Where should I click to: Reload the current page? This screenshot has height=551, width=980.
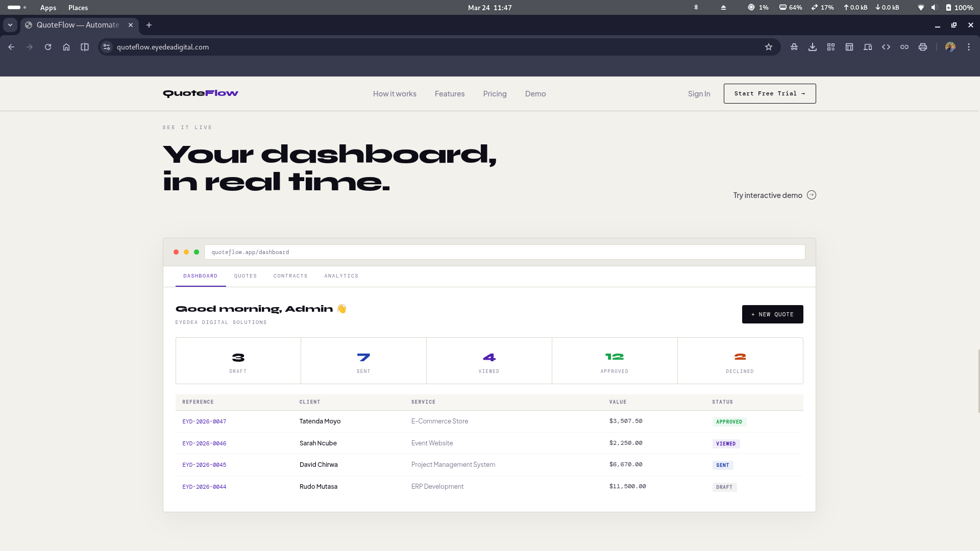point(48,47)
